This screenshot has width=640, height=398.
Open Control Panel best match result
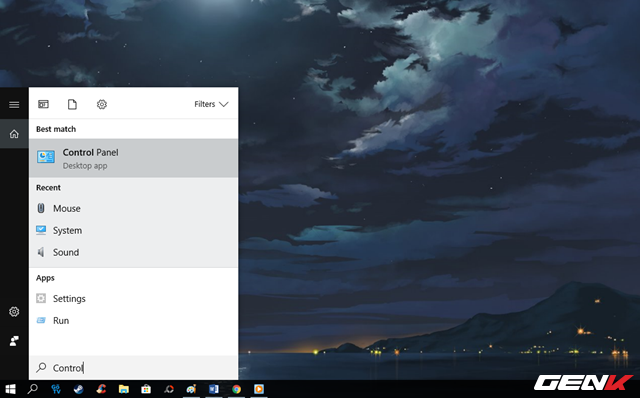(133, 158)
